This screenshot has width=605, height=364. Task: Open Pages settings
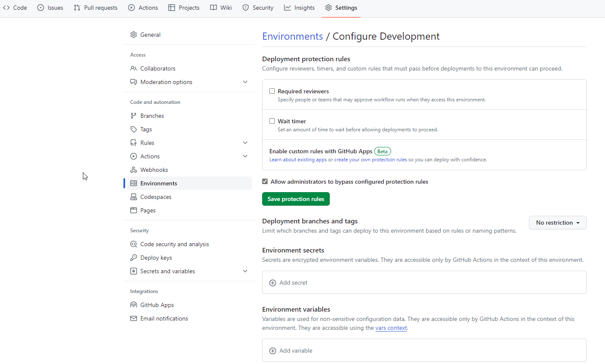tap(189, 210)
